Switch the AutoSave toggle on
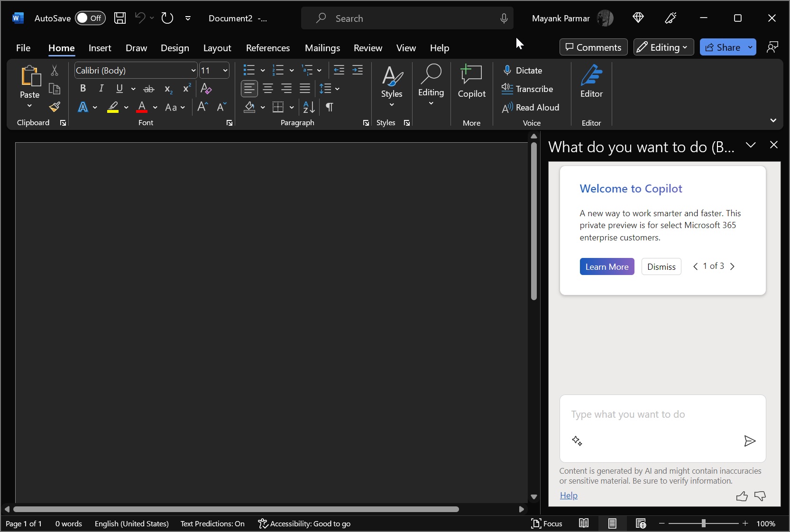Viewport: 790px width, 532px height. 90,18
